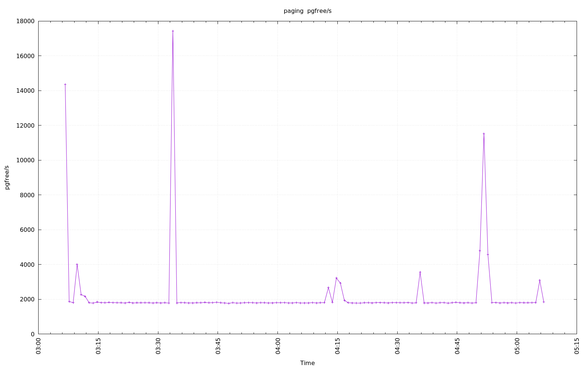Select the highest peak data point near 03:34

pos(173,31)
